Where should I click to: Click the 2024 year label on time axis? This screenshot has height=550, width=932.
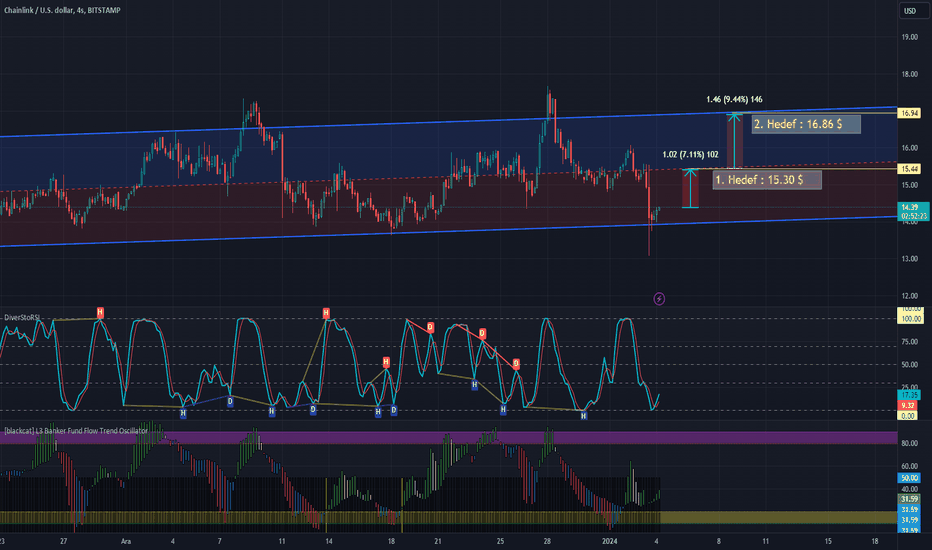click(610, 541)
